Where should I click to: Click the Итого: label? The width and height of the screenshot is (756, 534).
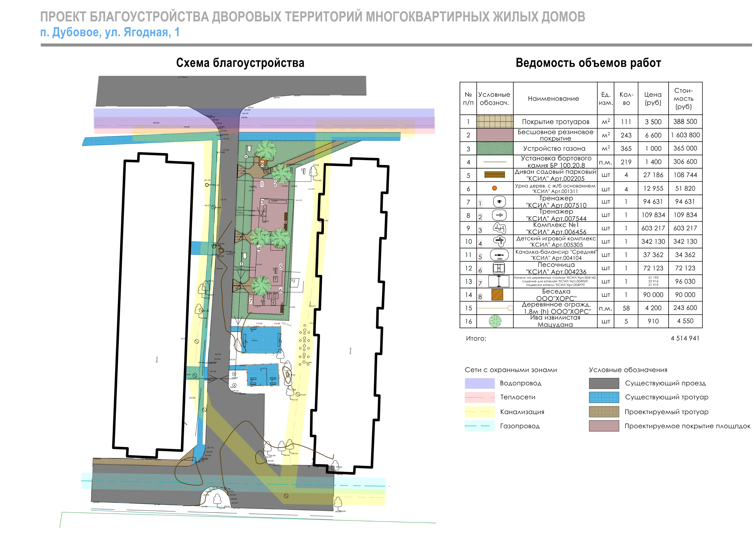[x=476, y=338]
